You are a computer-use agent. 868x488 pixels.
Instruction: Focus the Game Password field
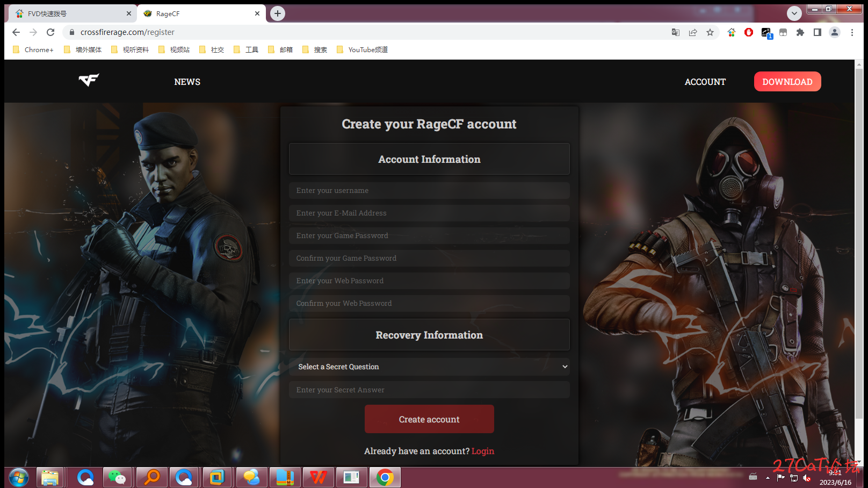429,235
